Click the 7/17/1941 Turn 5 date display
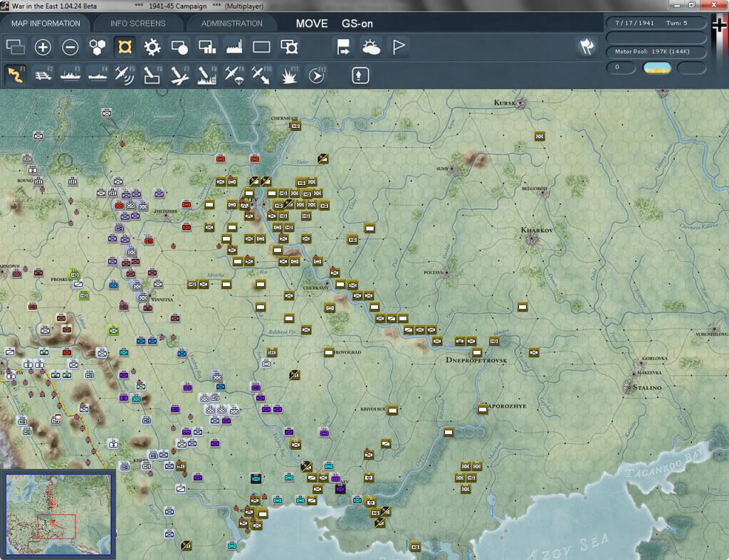Image resolution: width=729 pixels, height=560 pixels. coord(656,23)
